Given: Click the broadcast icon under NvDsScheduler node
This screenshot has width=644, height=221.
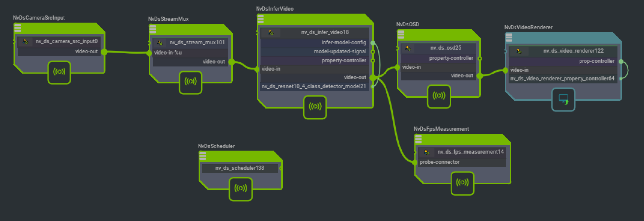Looking at the screenshot, I should (241, 189).
